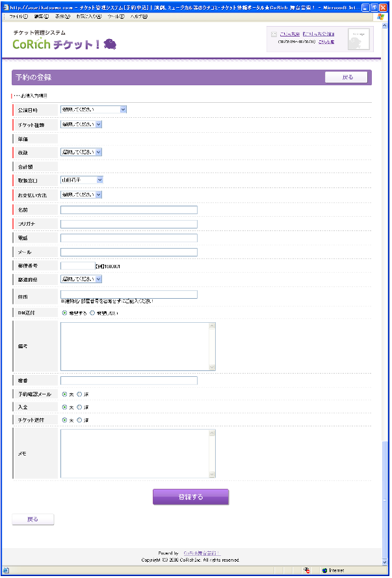
Task: Expand the チケット種類 dropdown
Action: point(81,124)
